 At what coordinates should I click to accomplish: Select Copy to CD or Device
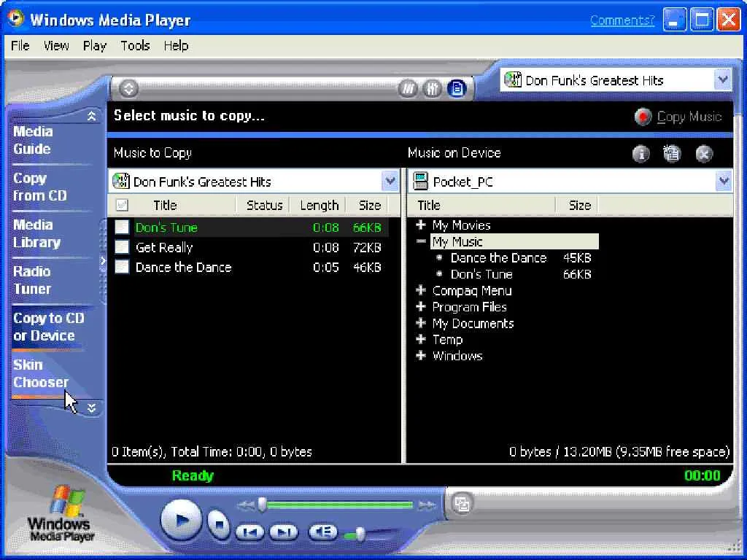coord(49,327)
